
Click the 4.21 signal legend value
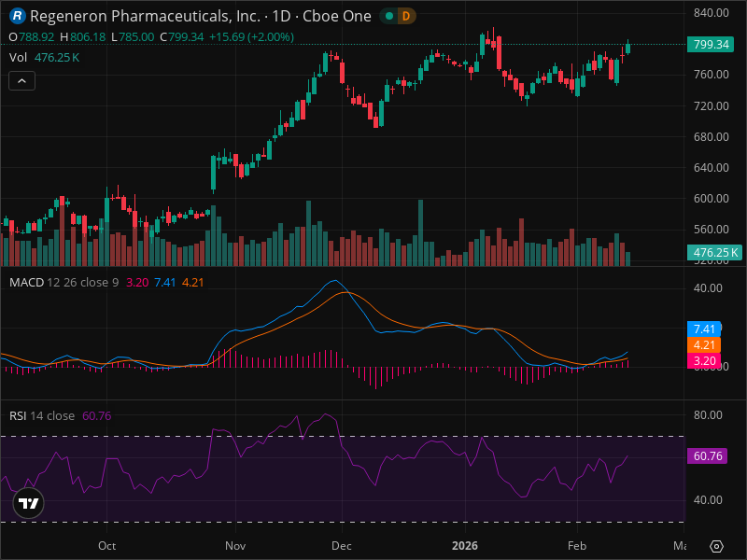coord(193,283)
